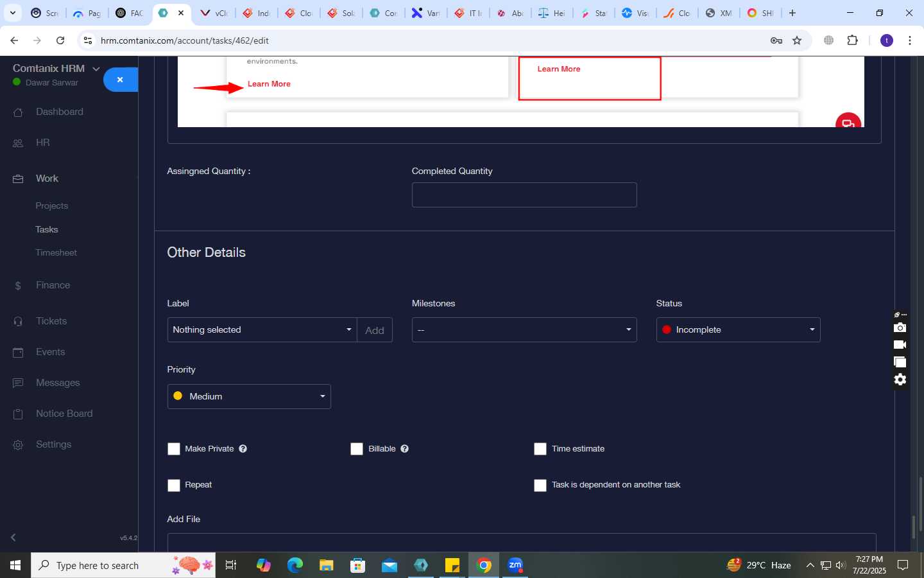924x578 pixels.
Task: Open the notifications center icon
Action: click(903, 565)
